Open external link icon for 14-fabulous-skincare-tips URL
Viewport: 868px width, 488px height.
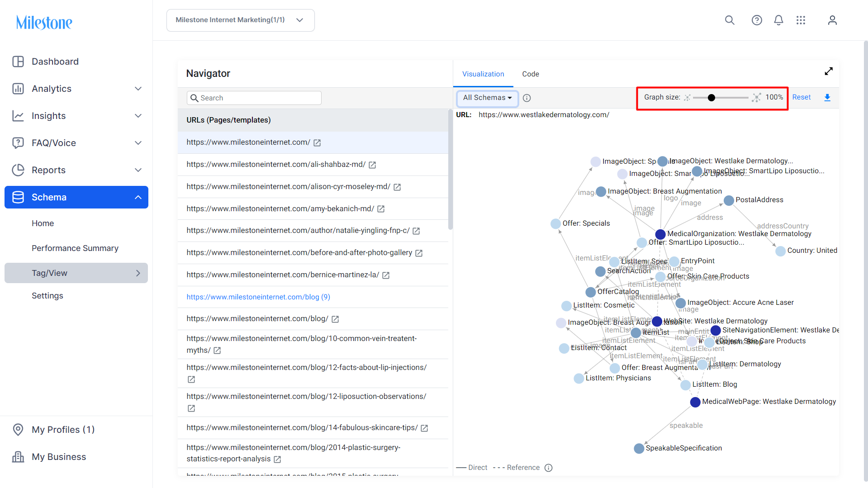point(424,428)
